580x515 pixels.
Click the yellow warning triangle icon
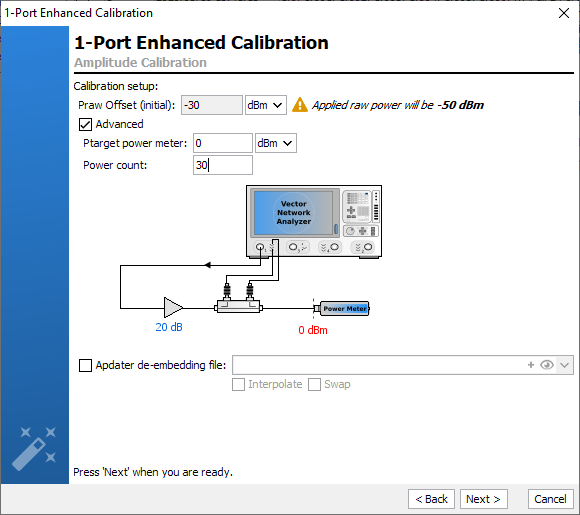[300, 105]
